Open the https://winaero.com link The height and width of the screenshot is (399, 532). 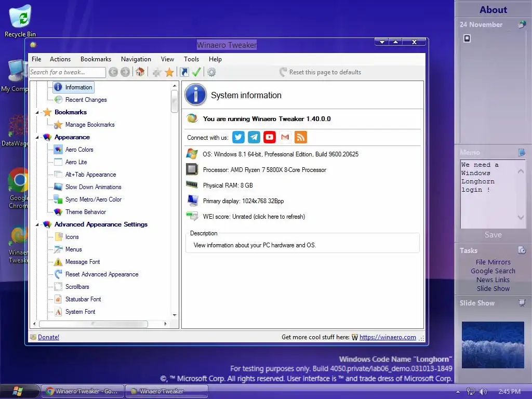pyautogui.click(x=388, y=337)
